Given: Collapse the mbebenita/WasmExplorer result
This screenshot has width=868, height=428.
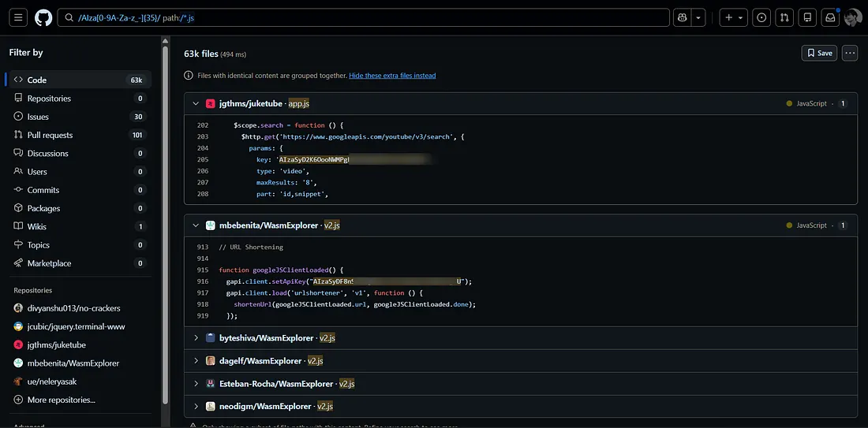Looking at the screenshot, I should point(196,225).
